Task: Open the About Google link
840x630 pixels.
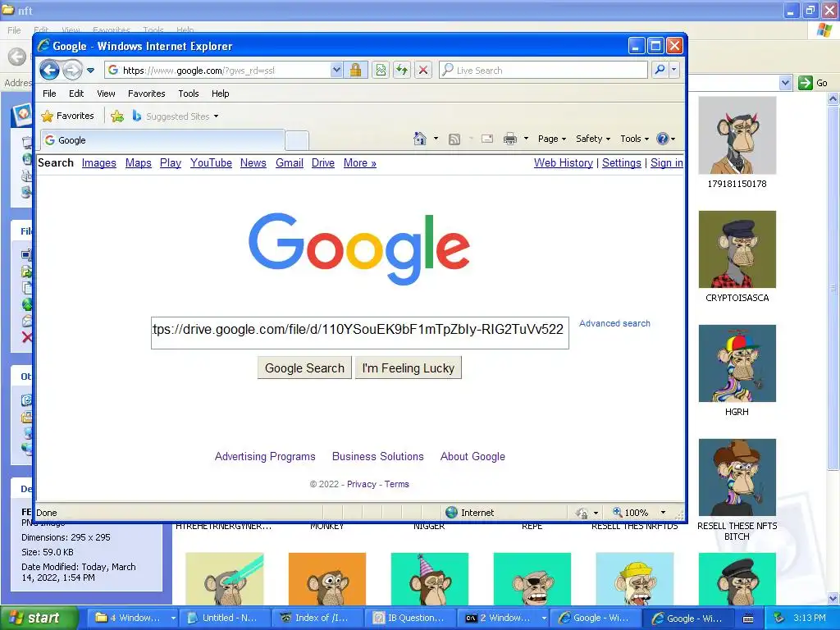Action: click(x=472, y=456)
